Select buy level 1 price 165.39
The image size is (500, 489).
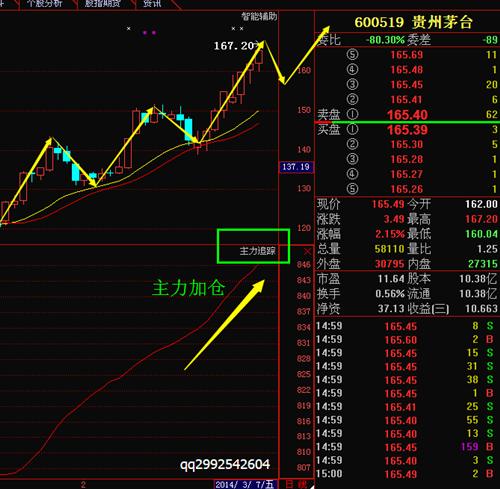click(407, 130)
